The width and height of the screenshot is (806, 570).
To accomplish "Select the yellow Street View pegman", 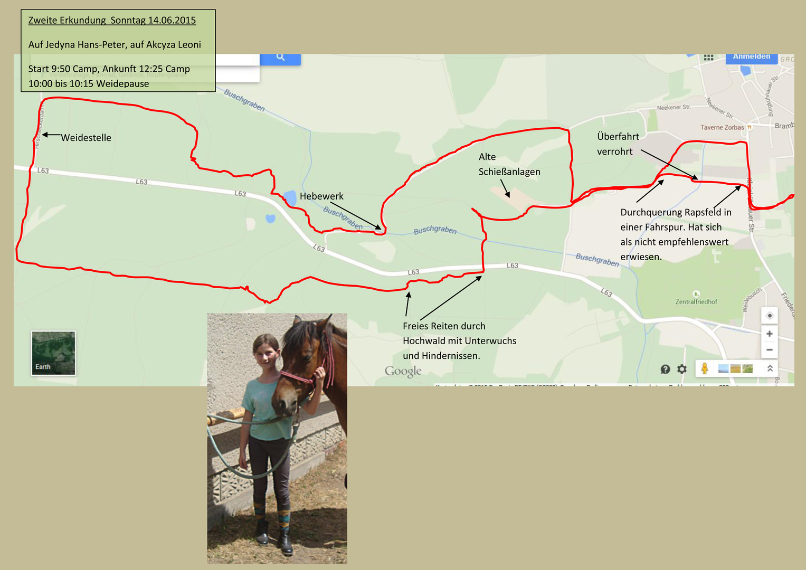I will (703, 369).
